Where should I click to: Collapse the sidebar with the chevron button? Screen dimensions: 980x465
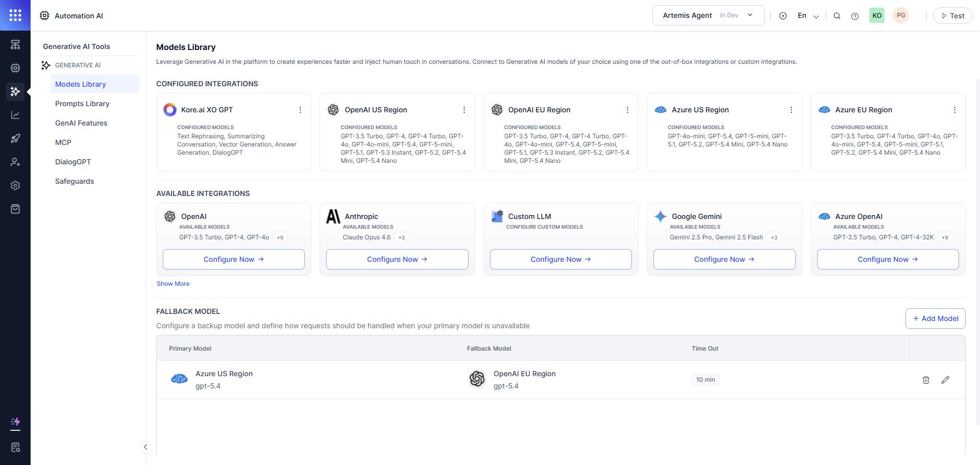145,447
